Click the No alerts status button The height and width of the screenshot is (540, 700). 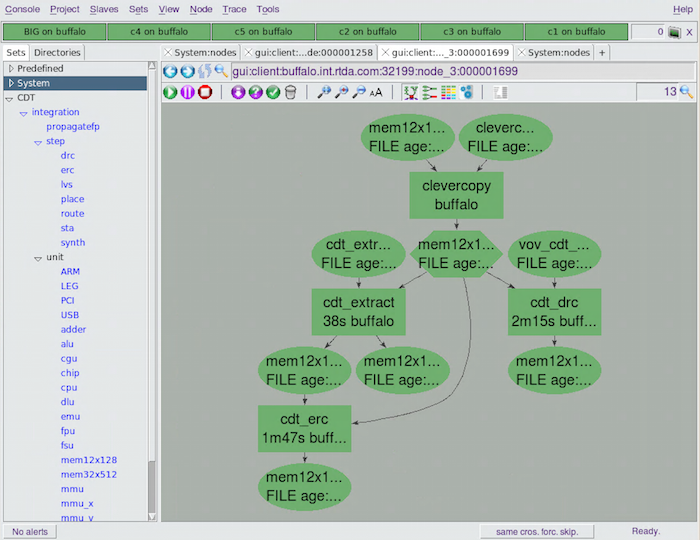30,532
